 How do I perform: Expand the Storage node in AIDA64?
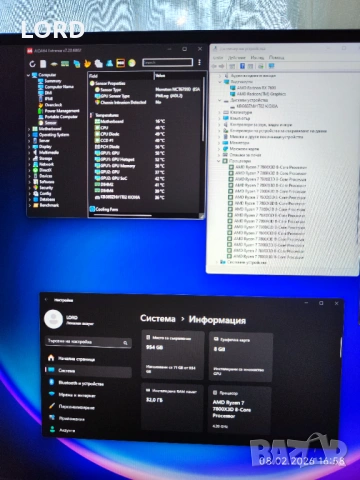pos(29,158)
